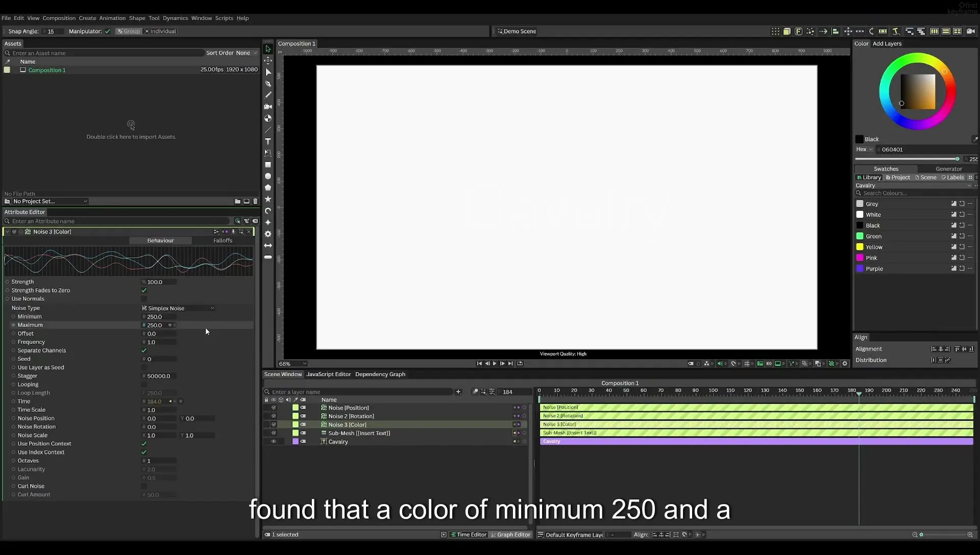Select the Cog shape tool

click(x=267, y=234)
